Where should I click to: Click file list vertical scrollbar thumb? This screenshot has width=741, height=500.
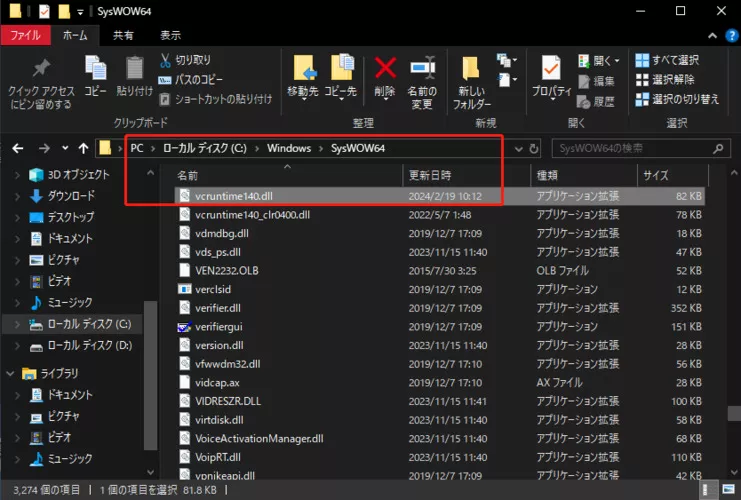[x=734, y=413]
